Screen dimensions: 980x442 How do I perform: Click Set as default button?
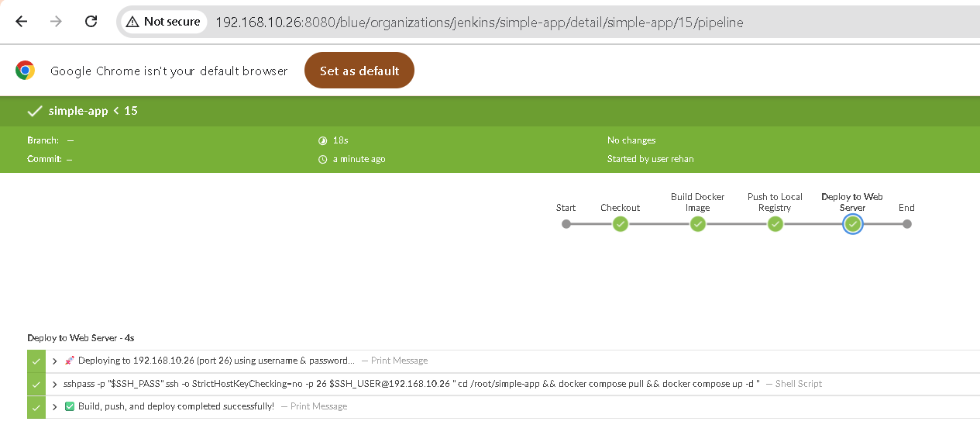pos(359,71)
